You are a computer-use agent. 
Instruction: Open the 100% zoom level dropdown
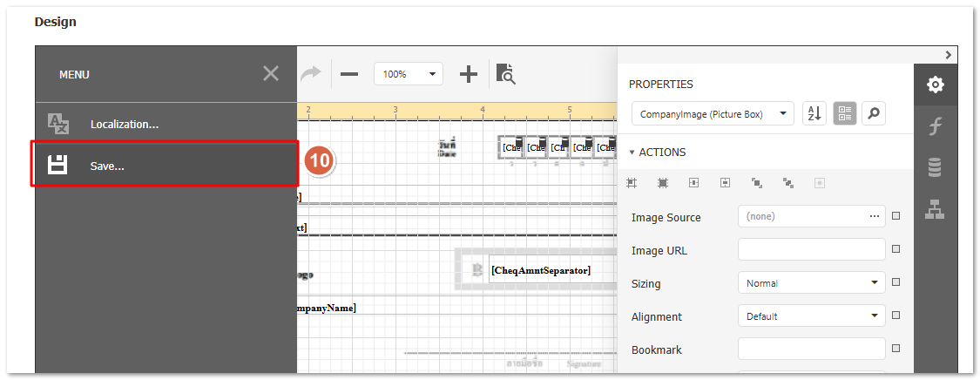[x=409, y=74]
